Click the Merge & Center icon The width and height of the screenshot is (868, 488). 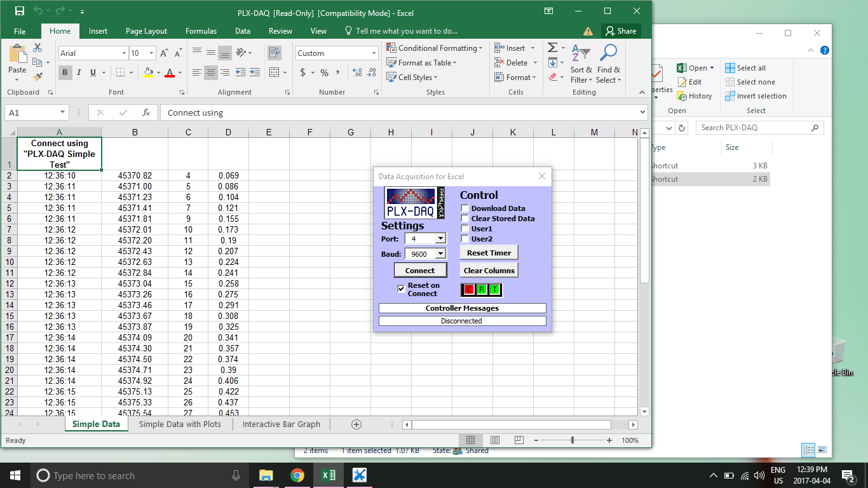[x=274, y=72]
